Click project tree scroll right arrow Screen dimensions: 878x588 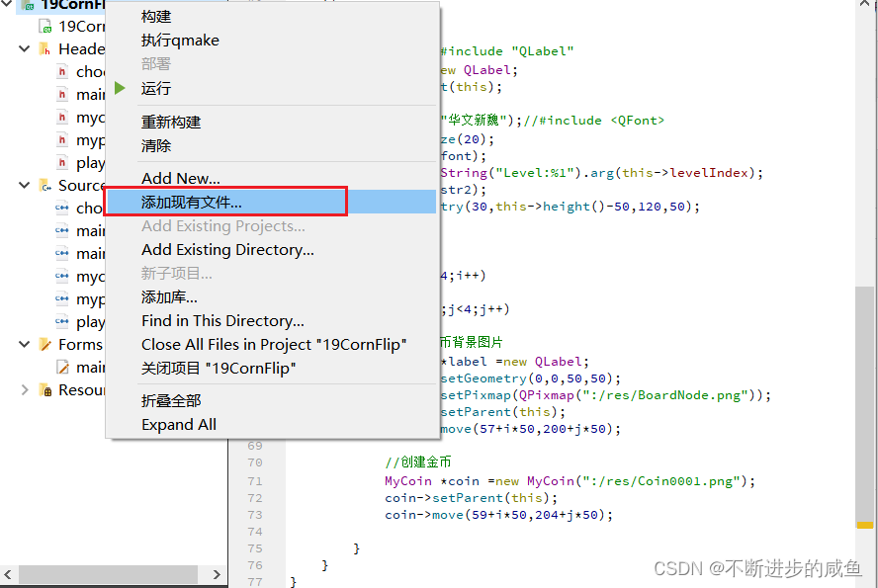click(218, 574)
